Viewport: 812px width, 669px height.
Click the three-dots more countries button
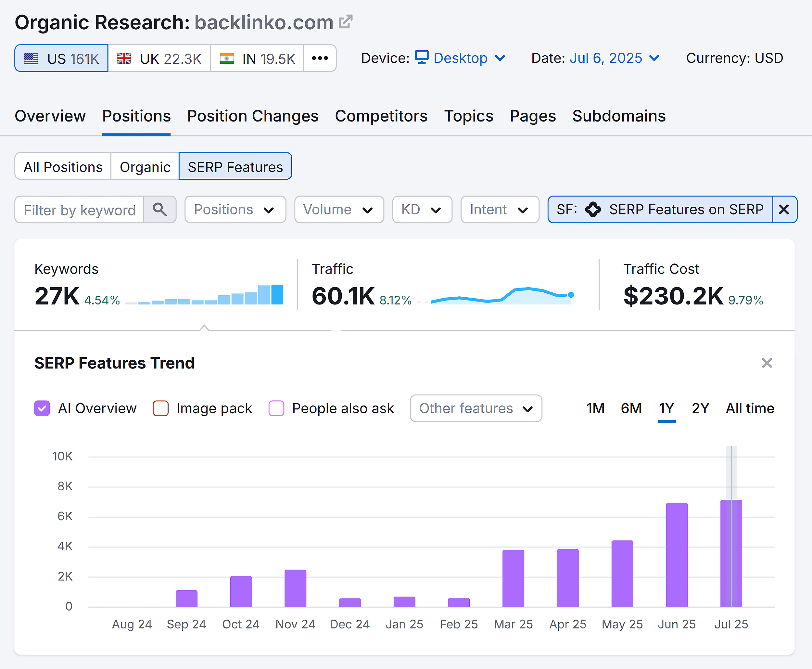[x=320, y=58]
